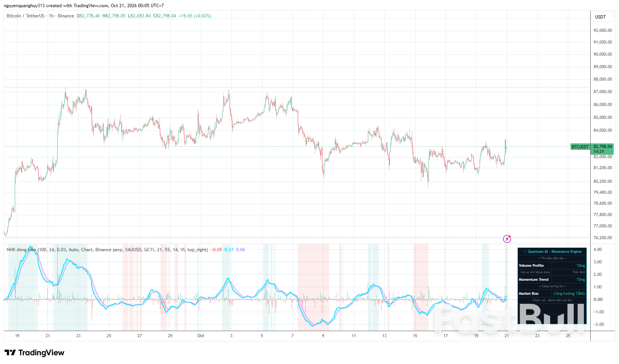The image size is (619, 364).
Task: Click the indicator value 0.27 in cyan
Action: 229,250
